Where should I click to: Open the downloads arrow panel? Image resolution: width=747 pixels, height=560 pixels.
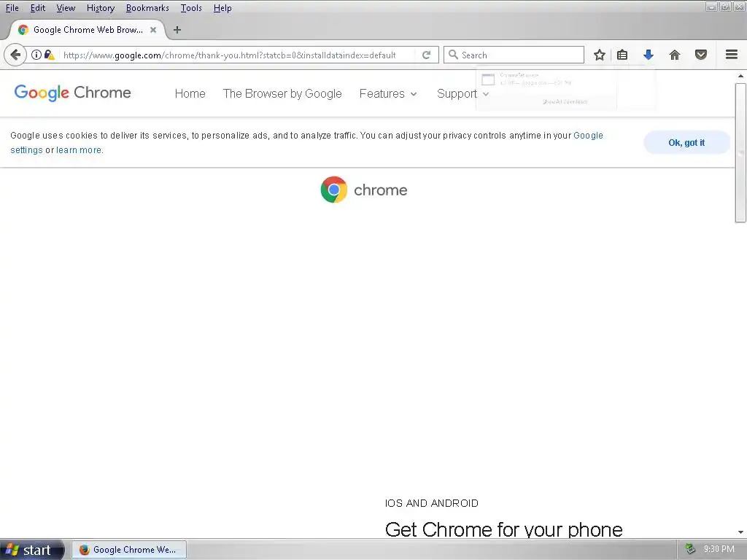[x=649, y=55]
